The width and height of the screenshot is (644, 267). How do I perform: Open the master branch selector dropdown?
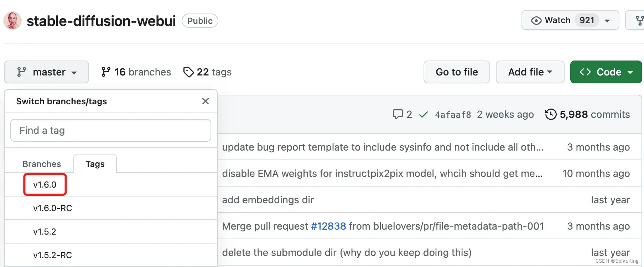[x=47, y=72]
